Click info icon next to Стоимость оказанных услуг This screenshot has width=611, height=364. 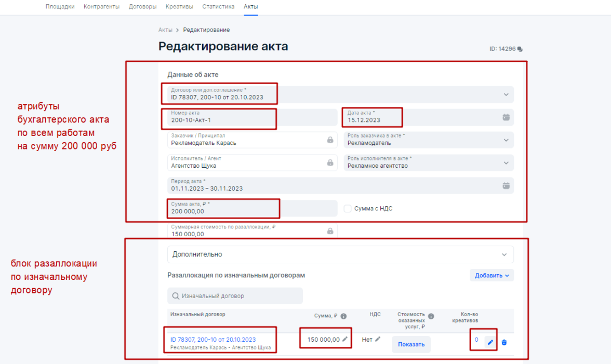[431, 316]
